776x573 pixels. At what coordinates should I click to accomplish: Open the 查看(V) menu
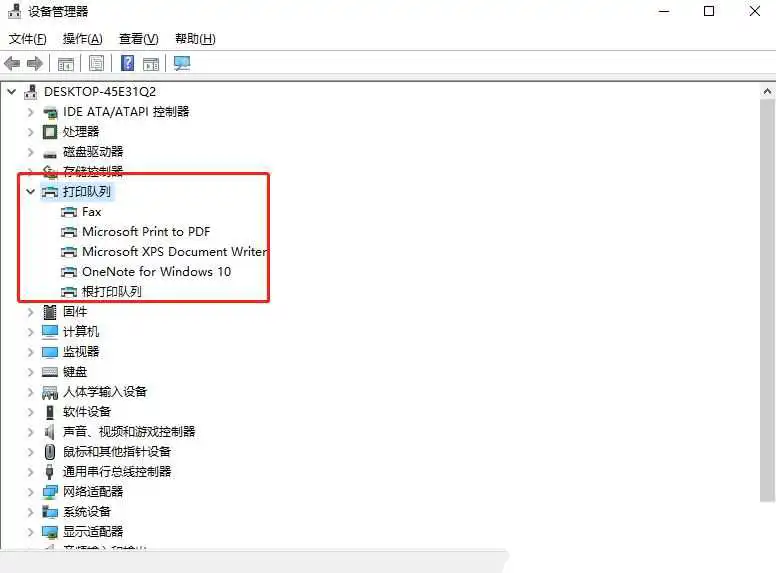tap(139, 39)
